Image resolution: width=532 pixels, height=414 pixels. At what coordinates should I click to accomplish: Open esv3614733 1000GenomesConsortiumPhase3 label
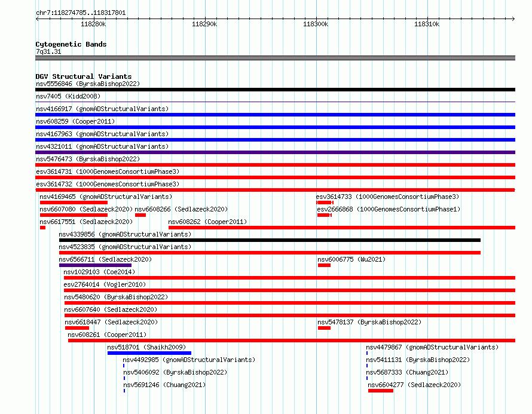[387, 197]
